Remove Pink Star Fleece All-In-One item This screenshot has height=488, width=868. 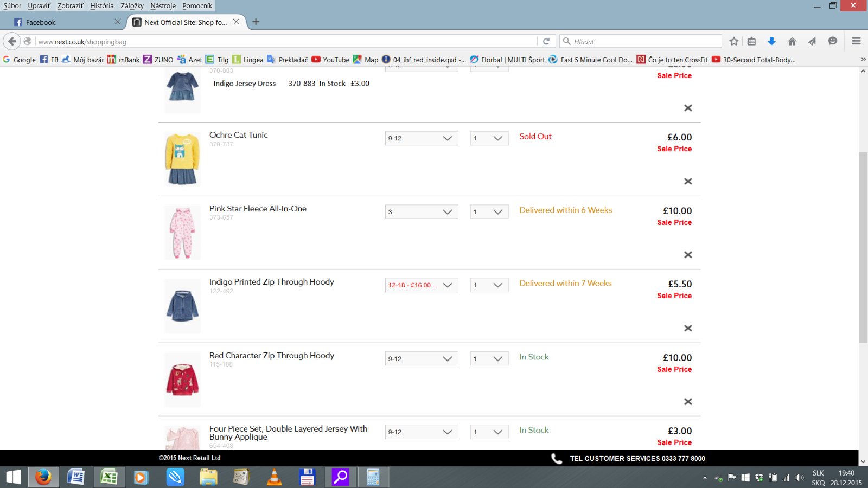click(x=688, y=255)
